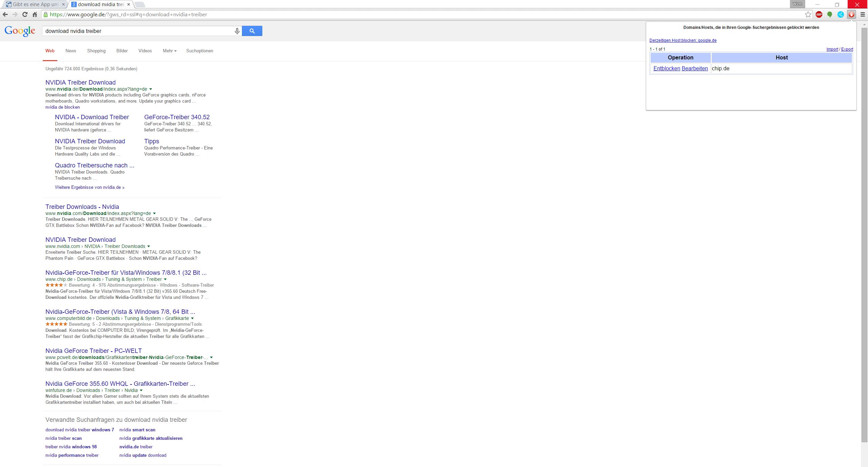The height and width of the screenshot is (467, 868).
Task: Open the Suchoptionen menu item
Action: (200, 51)
